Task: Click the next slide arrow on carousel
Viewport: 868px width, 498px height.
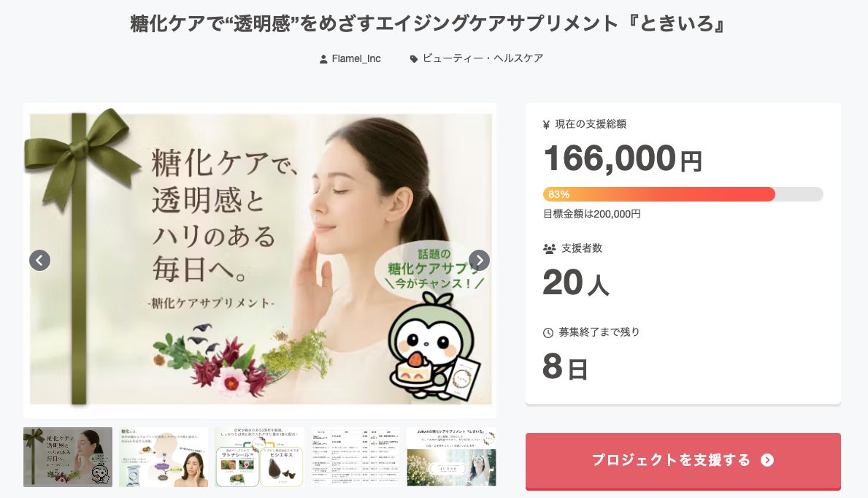Action: 479,260
